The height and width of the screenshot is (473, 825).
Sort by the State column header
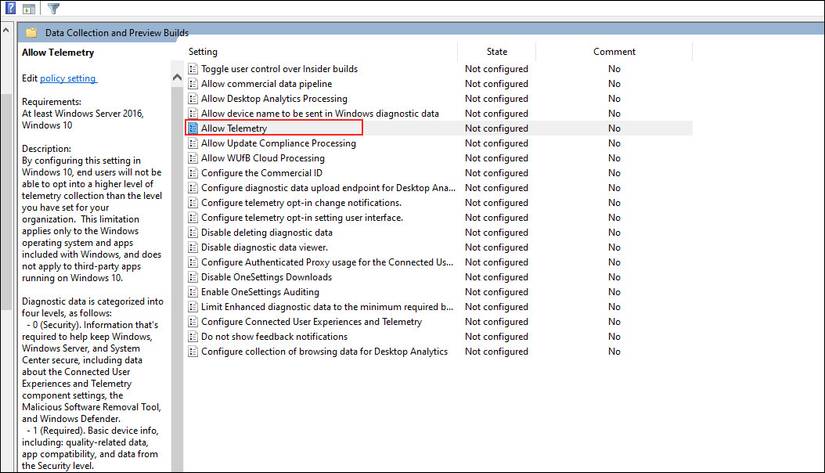pos(497,52)
